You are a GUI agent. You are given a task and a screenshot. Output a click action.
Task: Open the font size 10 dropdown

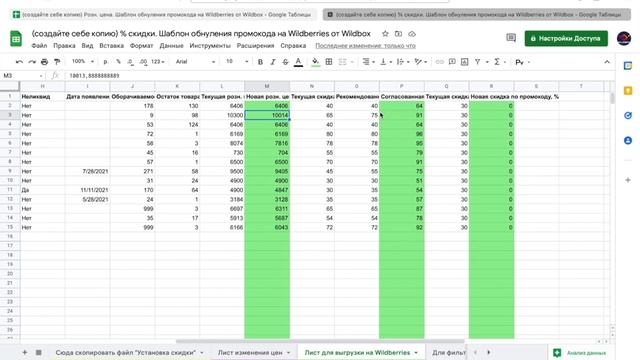237,62
